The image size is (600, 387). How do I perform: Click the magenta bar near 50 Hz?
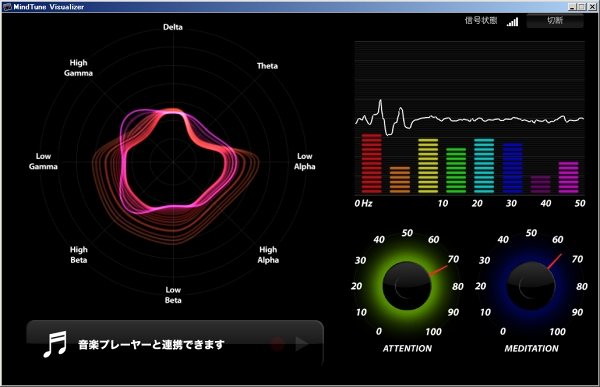(x=569, y=178)
